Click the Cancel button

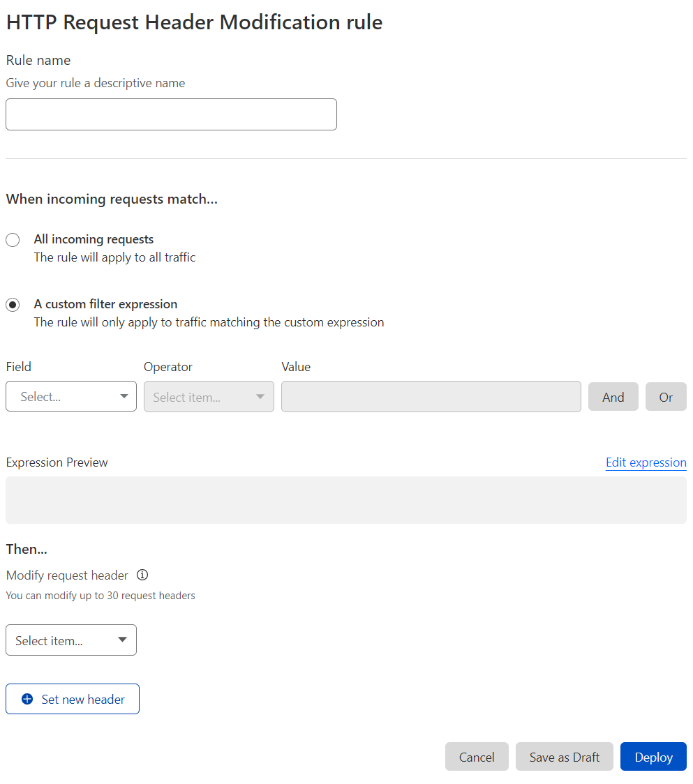click(477, 757)
